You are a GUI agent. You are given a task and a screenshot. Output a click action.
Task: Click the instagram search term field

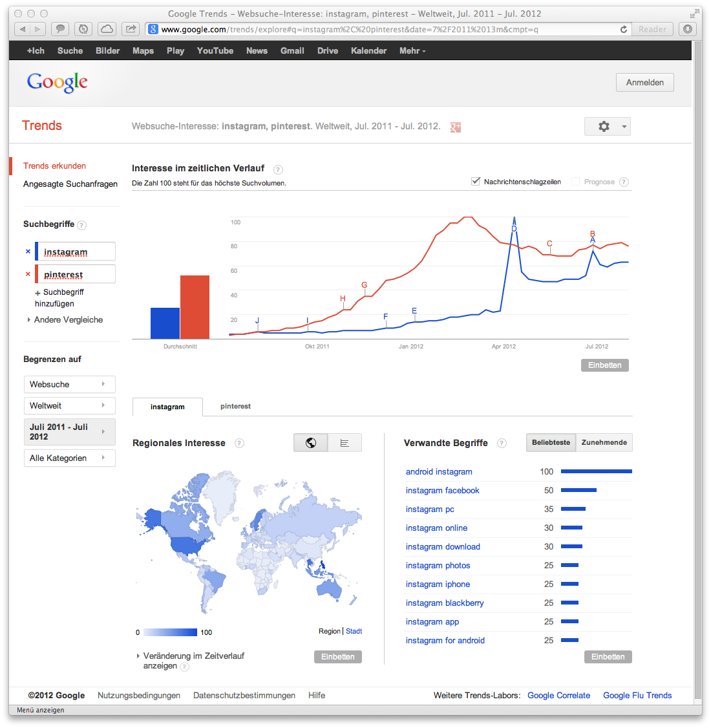(76, 252)
